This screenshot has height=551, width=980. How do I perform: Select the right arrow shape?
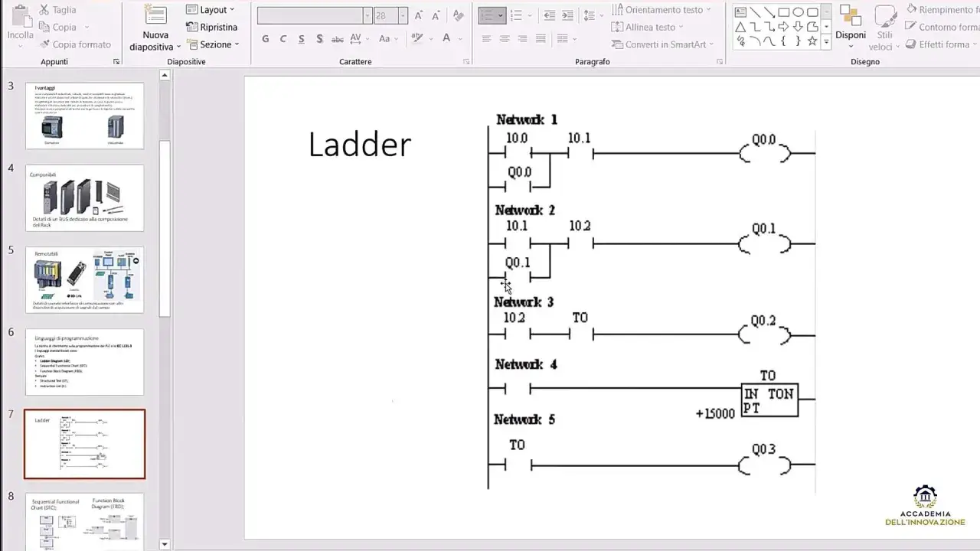point(784,27)
